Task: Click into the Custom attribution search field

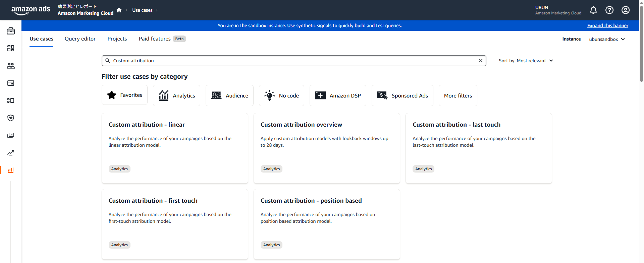Action: 294,61
